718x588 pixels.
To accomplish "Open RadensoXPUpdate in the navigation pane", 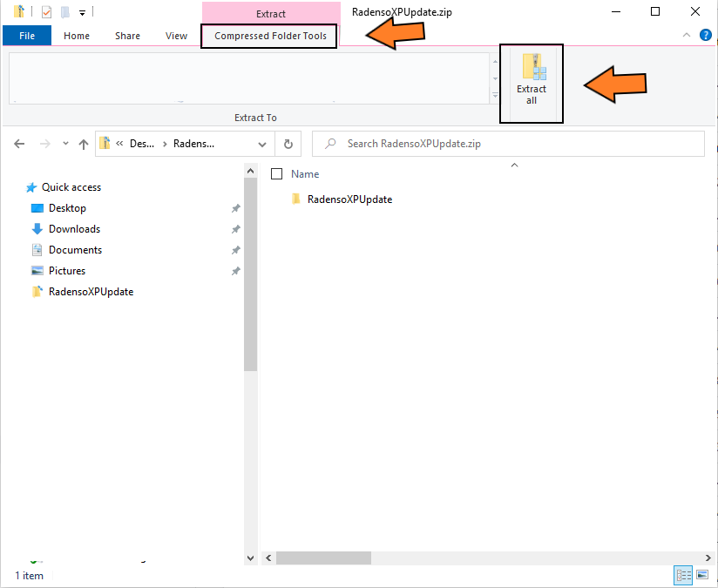I will 91,292.
